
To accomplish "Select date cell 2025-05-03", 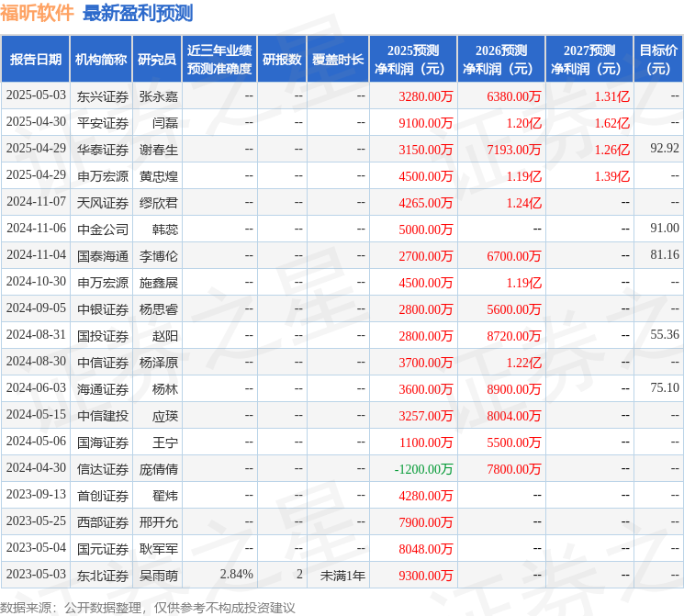I will (36, 95).
